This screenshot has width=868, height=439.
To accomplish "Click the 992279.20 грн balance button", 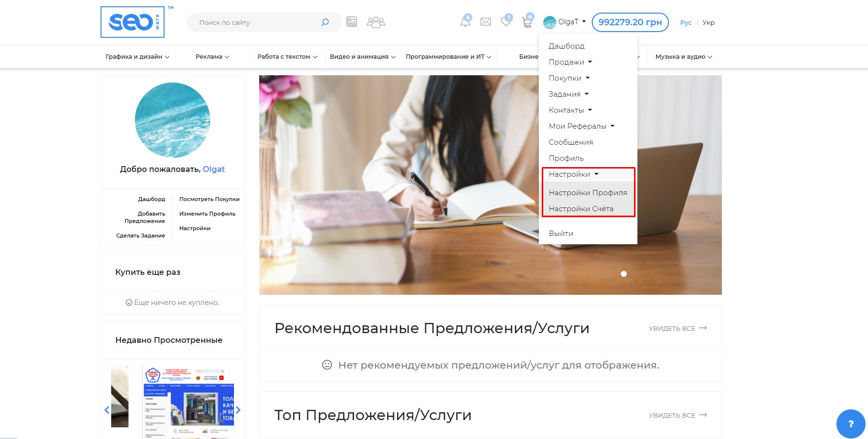I will 630,22.
